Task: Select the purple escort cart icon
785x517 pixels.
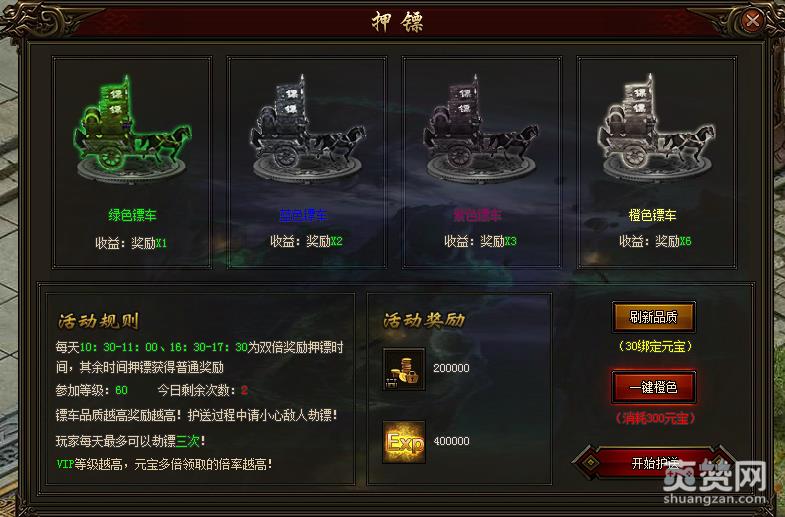Action: click(x=481, y=129)
